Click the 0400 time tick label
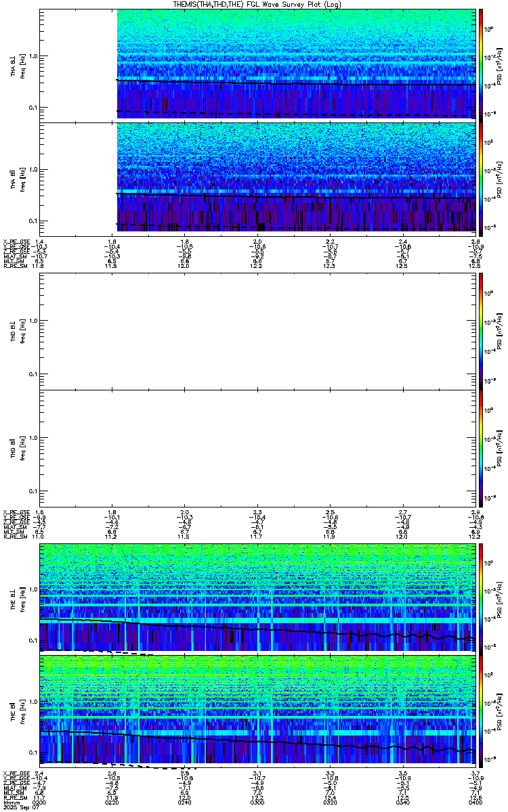This screenshot has width=508, height=812. coord(475,802)
